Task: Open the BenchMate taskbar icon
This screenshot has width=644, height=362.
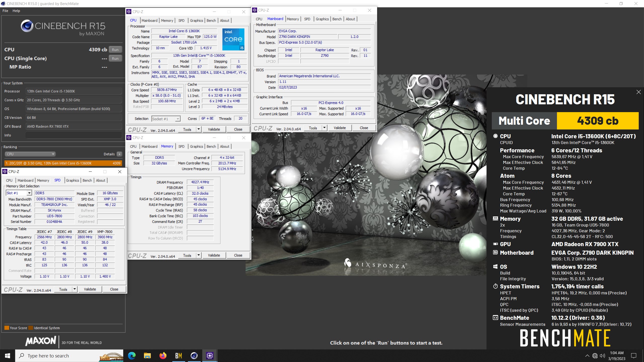Action: pyautogui.click(x=178, y=356)
